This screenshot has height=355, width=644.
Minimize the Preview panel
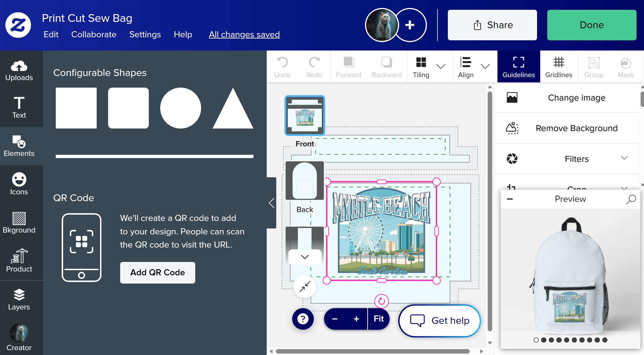pos(510,199)
